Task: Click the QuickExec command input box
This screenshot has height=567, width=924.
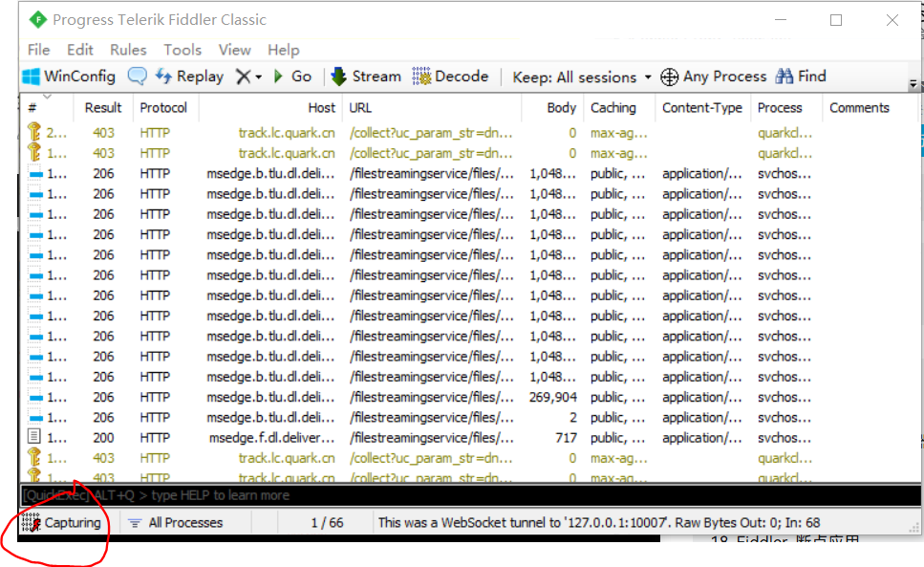Action: point(468,495)
